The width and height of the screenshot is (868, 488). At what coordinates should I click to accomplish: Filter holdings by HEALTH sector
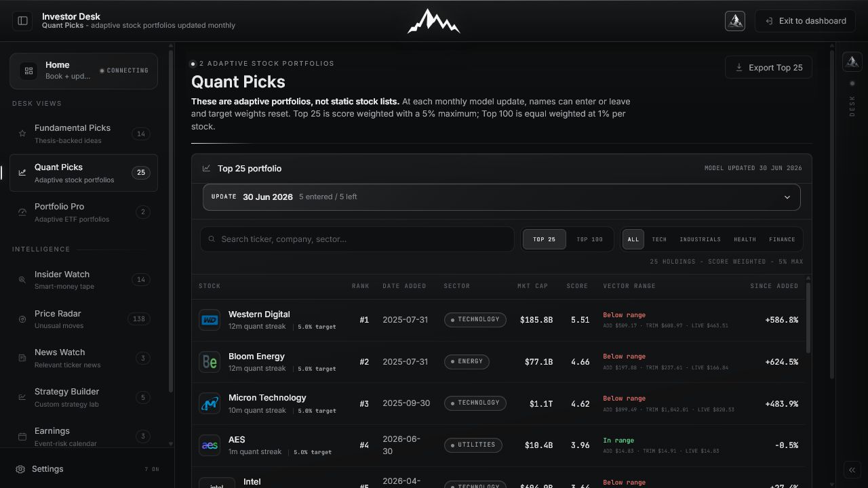745,239
